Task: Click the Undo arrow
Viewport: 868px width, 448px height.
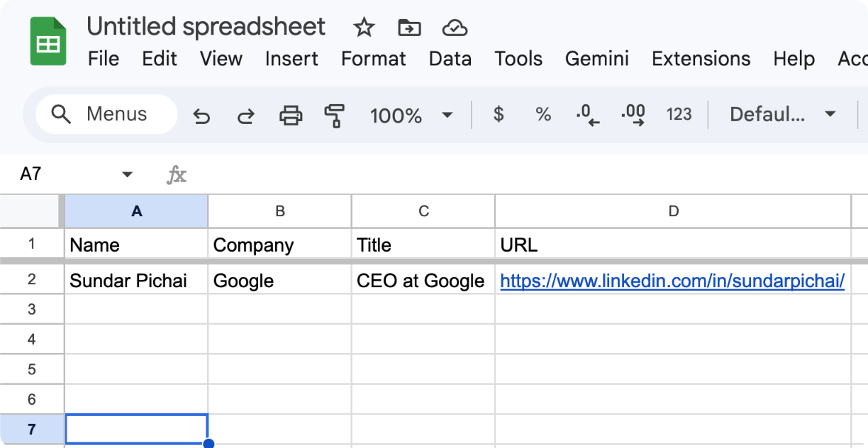Action: [202, 115]
